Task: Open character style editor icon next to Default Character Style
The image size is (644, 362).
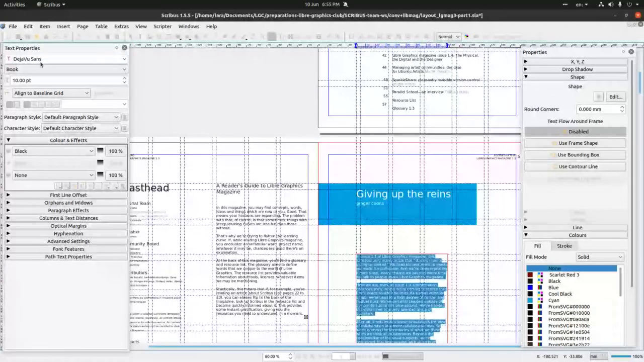Action: 124,128
